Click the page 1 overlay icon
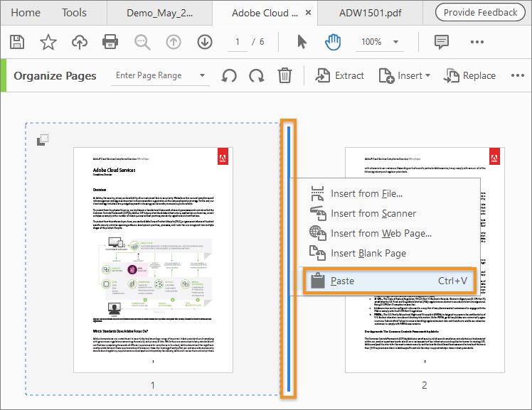 [43, 139]
